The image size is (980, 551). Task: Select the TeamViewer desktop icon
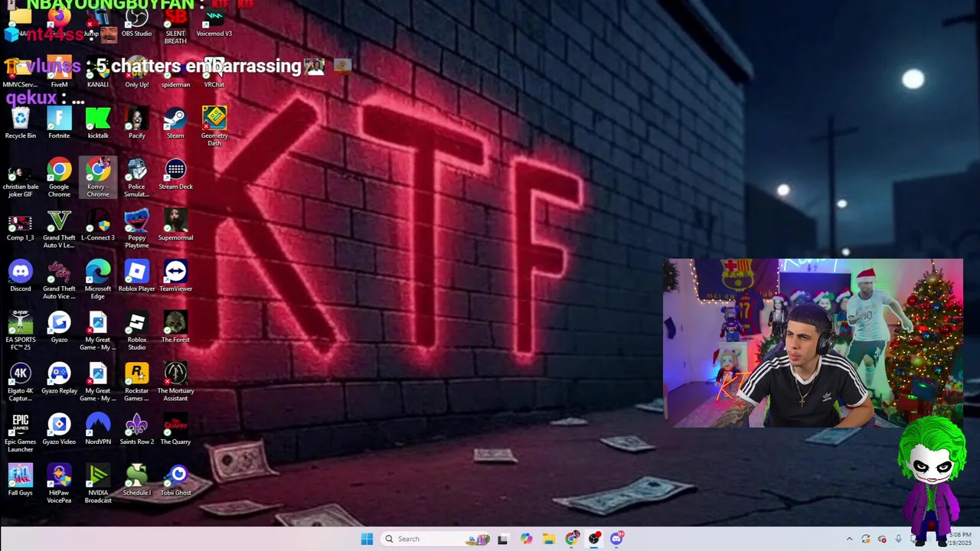click(175, 277)
